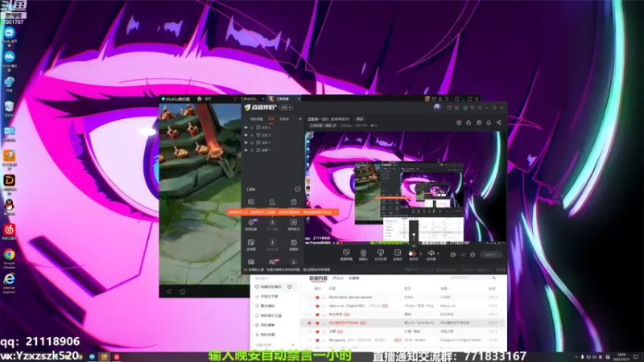Viewport: 644px width, 362px height.
Task: Expand speaker dropdown arrow in streaming toolbar
Action: coord(438,253)
